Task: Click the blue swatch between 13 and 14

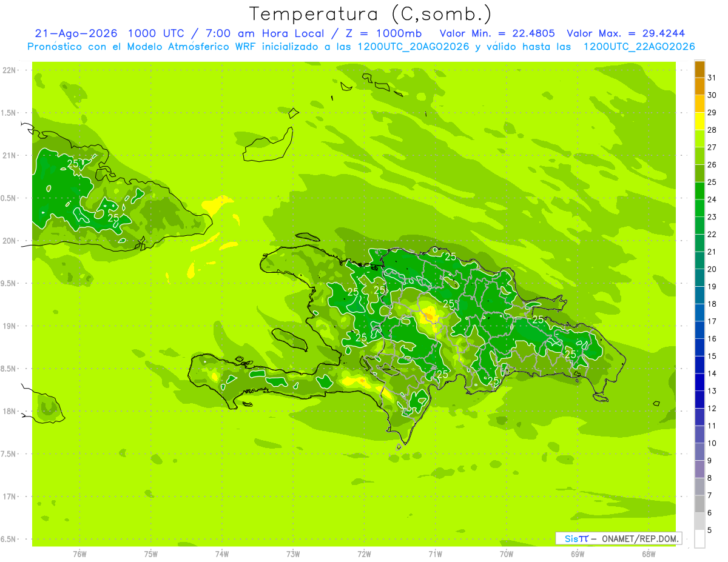Action: pyautogui.click(x=699, y=383)
